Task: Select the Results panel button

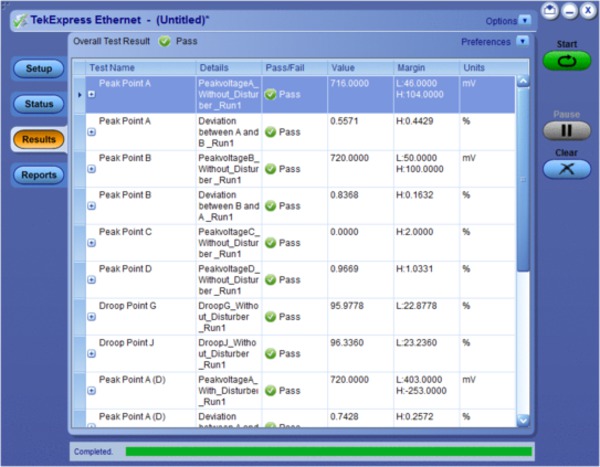Action: pyautogui.click(x=38, y=140)
